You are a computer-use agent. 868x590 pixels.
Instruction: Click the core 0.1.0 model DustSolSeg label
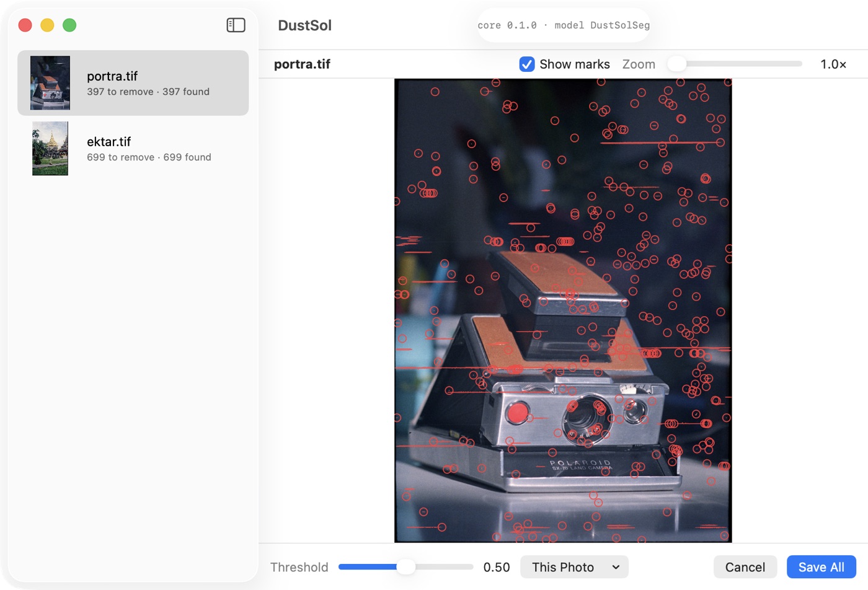click(564, 25)
